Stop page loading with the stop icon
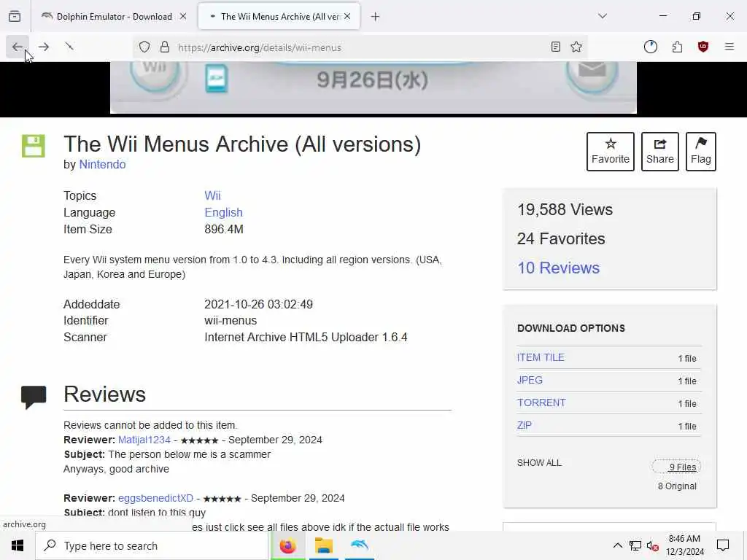The width and height of the screenshot is (747, 560). 69,47
